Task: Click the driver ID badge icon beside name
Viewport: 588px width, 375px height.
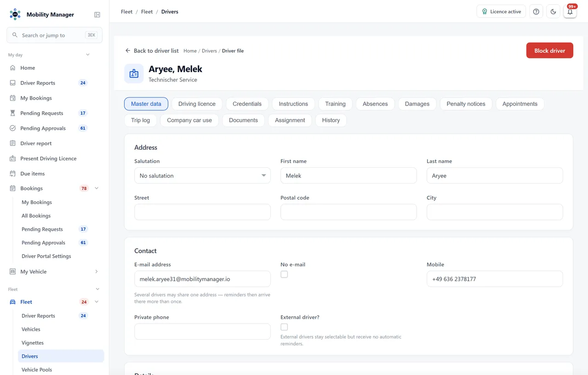Action: pyautogui.click(x=134, y=74)
